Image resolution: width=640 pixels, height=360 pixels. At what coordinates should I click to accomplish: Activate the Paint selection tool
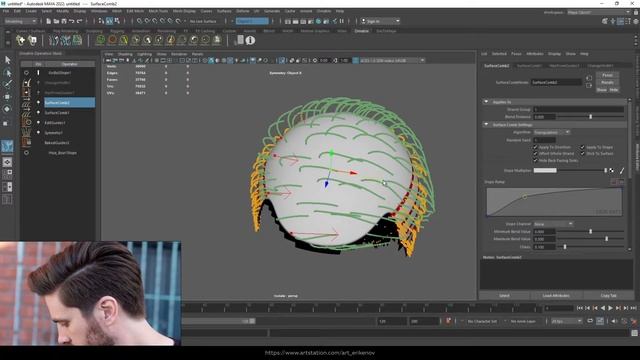pyautogui.click(x=7, y=84)
